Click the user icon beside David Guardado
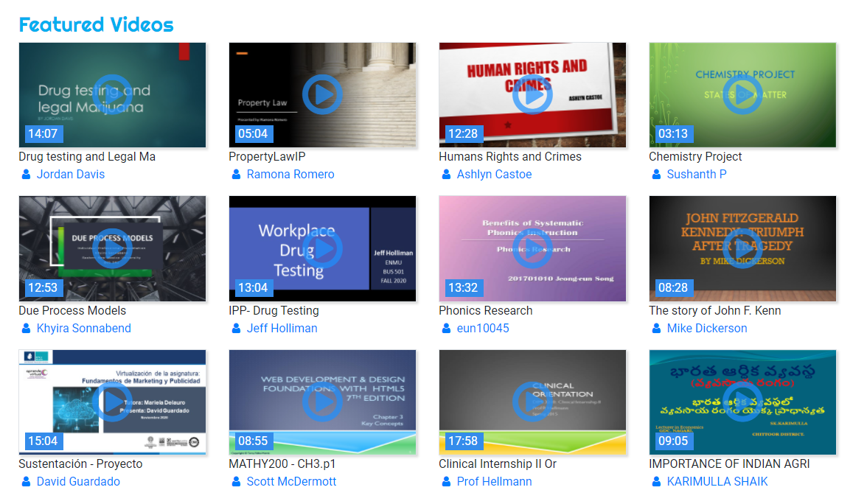Viewport: 853px width, 504px height. pos(26,482)
